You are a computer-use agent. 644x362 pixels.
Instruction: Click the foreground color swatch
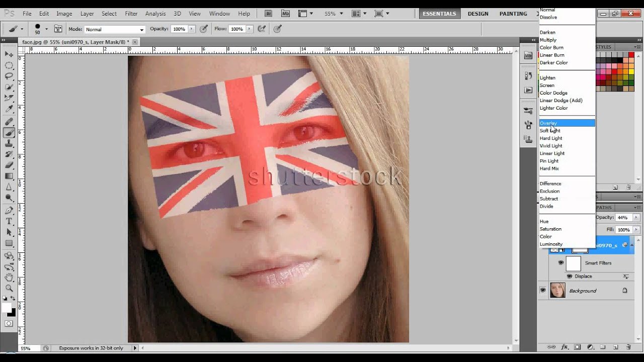7,307
